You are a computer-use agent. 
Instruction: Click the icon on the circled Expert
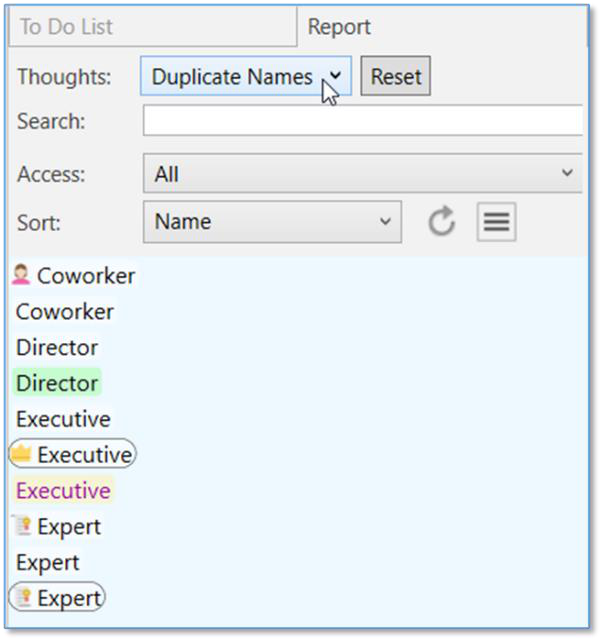tap(23, 598)
